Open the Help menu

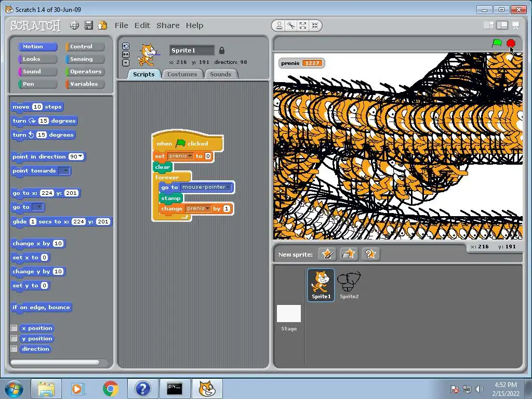point(194,25)
